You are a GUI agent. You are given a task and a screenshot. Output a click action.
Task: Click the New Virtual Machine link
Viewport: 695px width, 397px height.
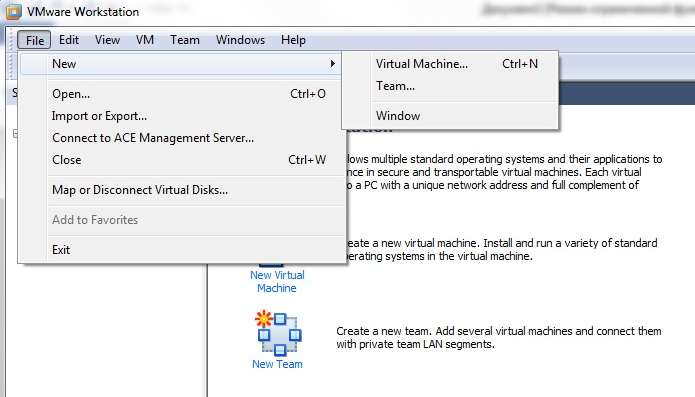pyautogui.click(x=277, y=281)
